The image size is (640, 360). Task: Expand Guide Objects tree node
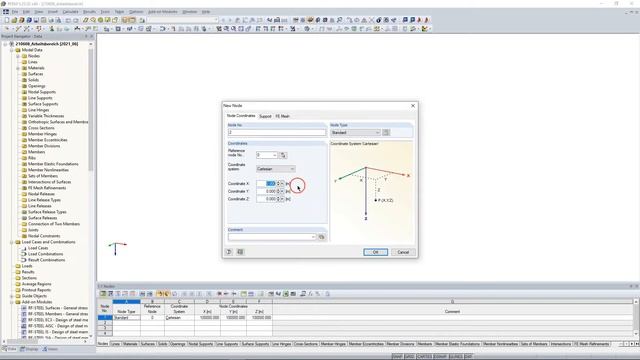coord(12,296)
